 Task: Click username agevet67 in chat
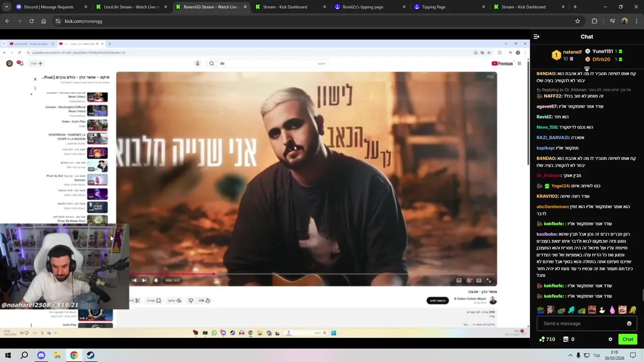(x=546, y=107)
